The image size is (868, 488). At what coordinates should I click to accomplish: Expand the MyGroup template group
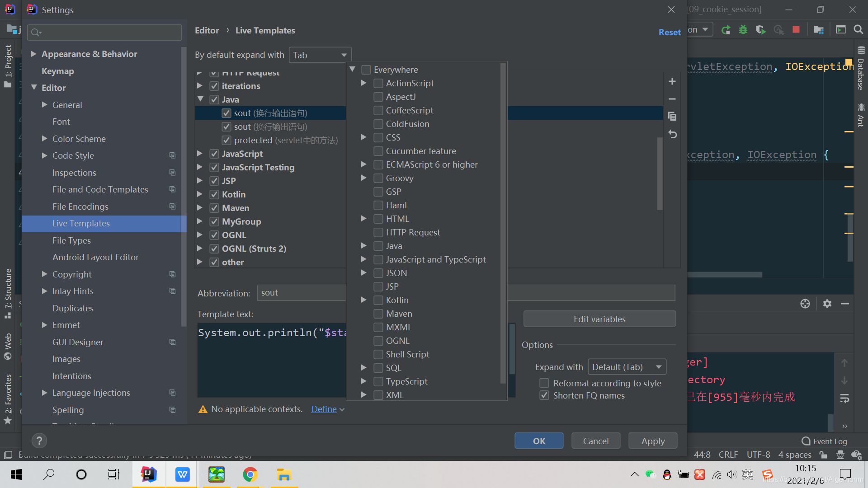pos(200,221)
